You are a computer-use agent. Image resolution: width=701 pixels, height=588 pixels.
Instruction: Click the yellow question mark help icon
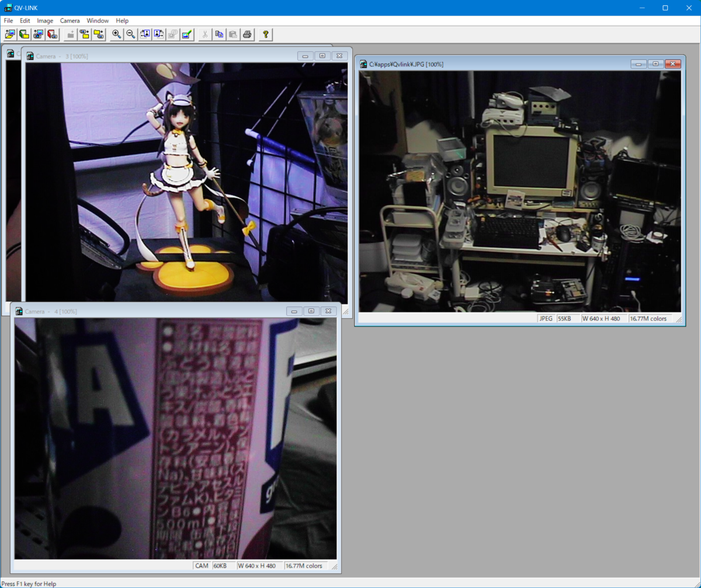click(266, 34)
